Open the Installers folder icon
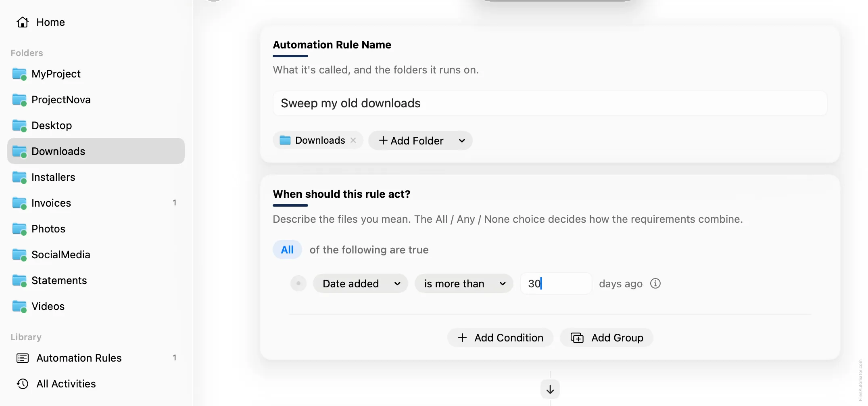The width and height of the screenshot is (868, 406). coord(19,178)
